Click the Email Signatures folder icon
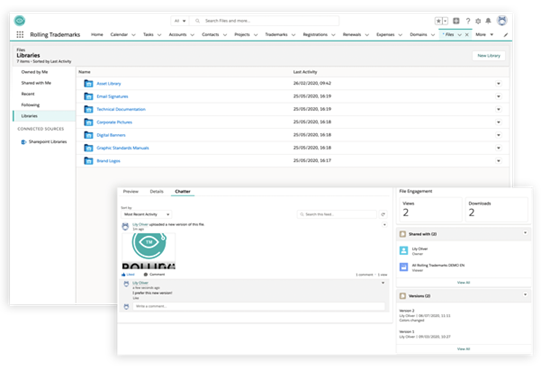 point(88,96)
